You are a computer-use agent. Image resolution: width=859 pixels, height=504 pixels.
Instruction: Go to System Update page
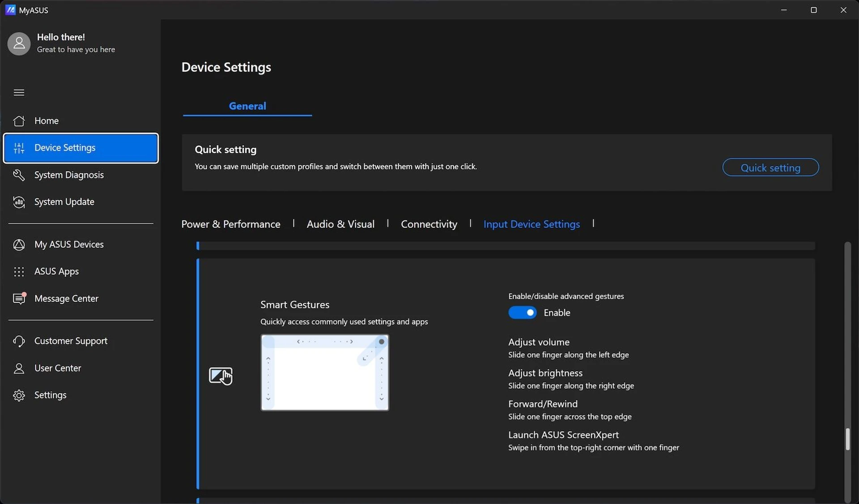[81, 202]
